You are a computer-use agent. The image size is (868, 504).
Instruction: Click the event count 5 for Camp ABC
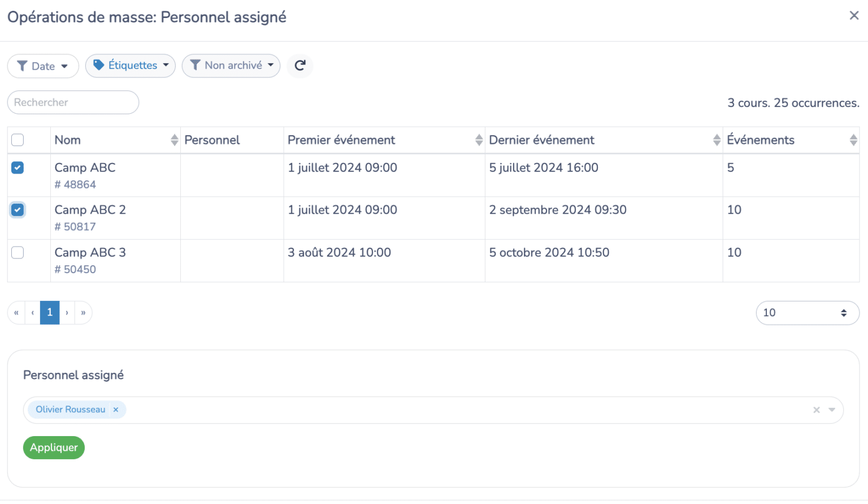731,167
